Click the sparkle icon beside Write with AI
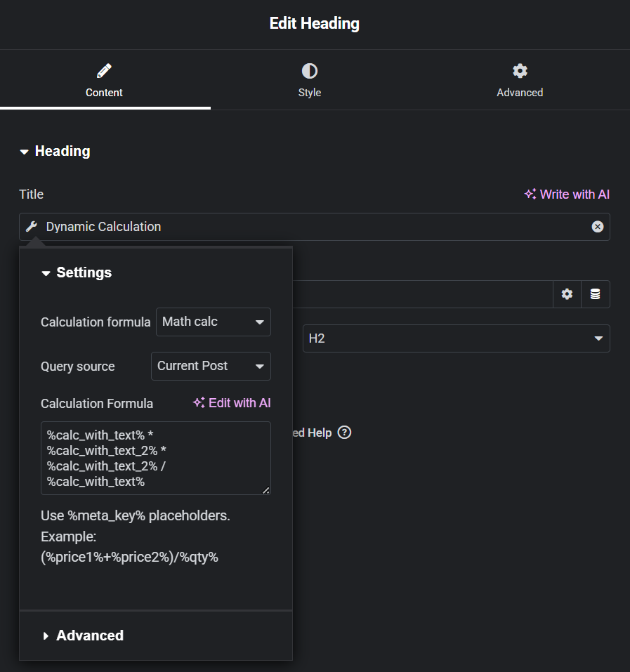 tap(530, 194)
